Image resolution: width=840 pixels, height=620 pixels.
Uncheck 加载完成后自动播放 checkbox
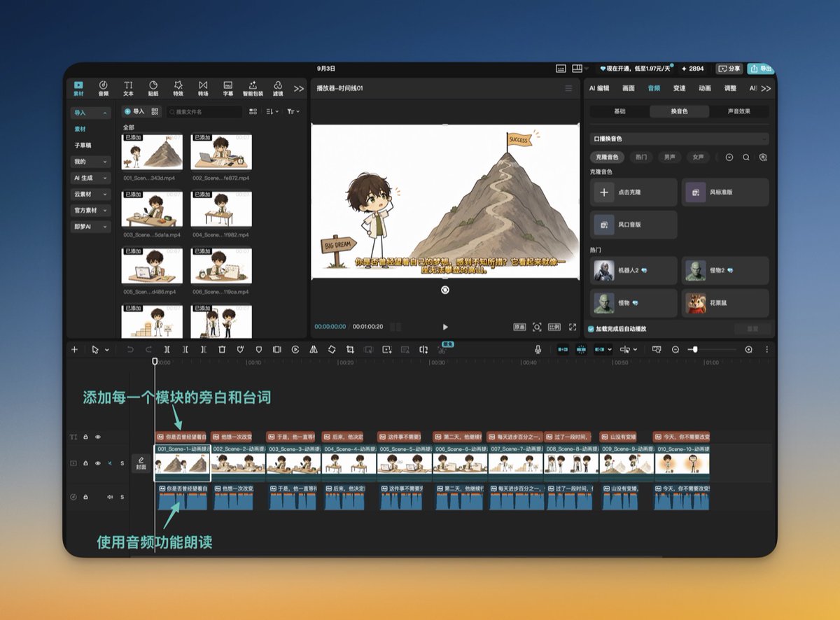(591, 328)
